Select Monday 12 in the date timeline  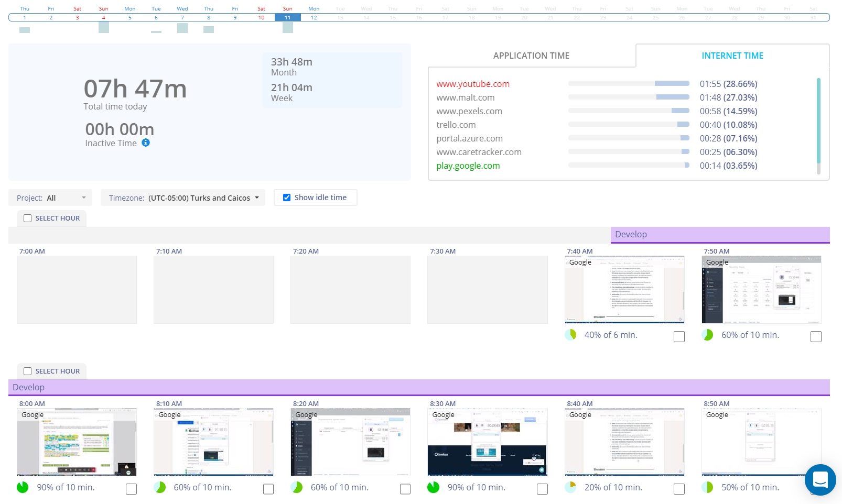pos(314,17)
